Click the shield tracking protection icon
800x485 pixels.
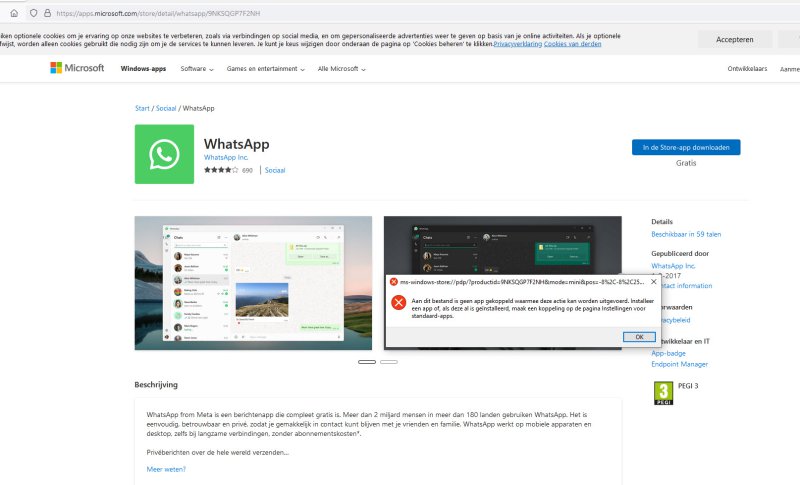[x=34, y=13]
